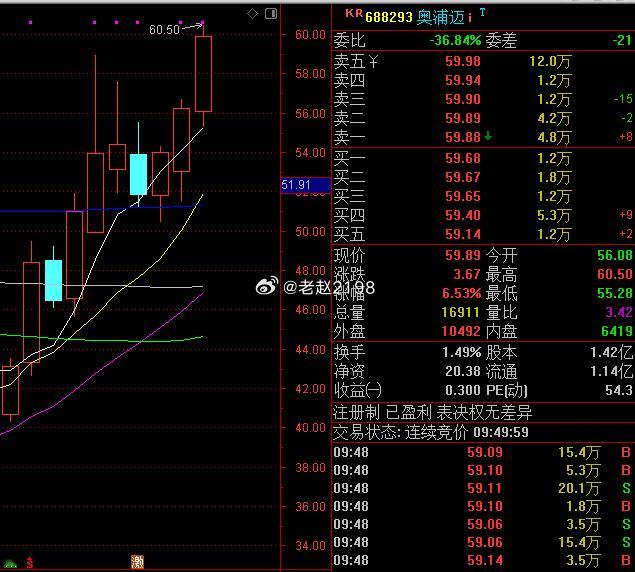Click the 现价 value 59.89
Screen dimensions: 635x572
coord(462,255)
